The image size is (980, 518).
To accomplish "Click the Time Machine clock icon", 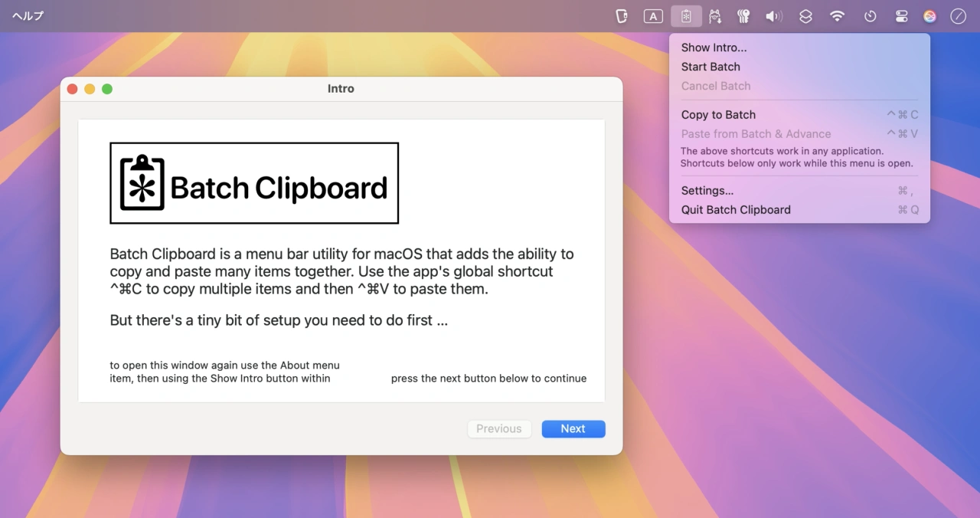I will click(870, 16).
